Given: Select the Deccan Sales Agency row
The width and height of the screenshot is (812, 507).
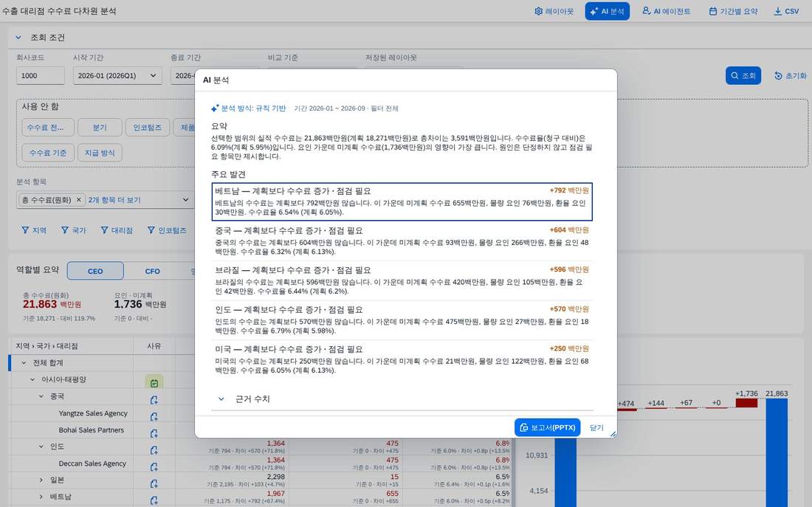Looking at the screenshot, I should (x=92, y=463).
